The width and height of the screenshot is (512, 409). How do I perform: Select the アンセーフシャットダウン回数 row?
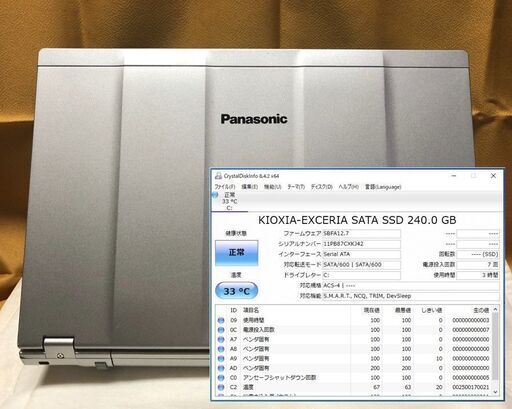click(353, 378)
